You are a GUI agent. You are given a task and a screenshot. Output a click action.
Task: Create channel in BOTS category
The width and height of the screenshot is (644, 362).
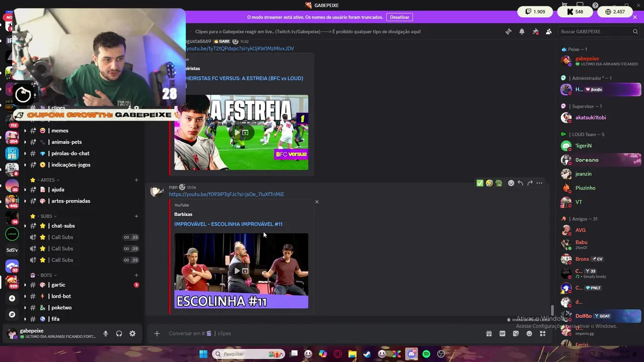pyautogui.click(x=136, y=276)
